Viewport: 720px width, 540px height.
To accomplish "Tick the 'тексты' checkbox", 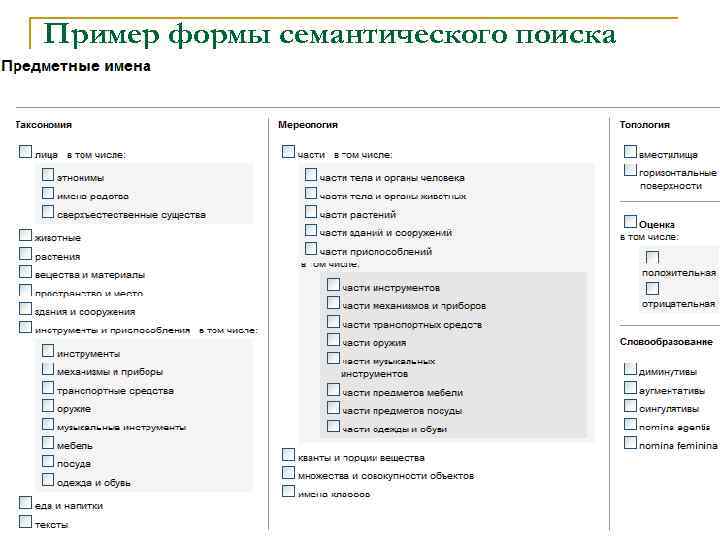I will [x=25, y=522].
